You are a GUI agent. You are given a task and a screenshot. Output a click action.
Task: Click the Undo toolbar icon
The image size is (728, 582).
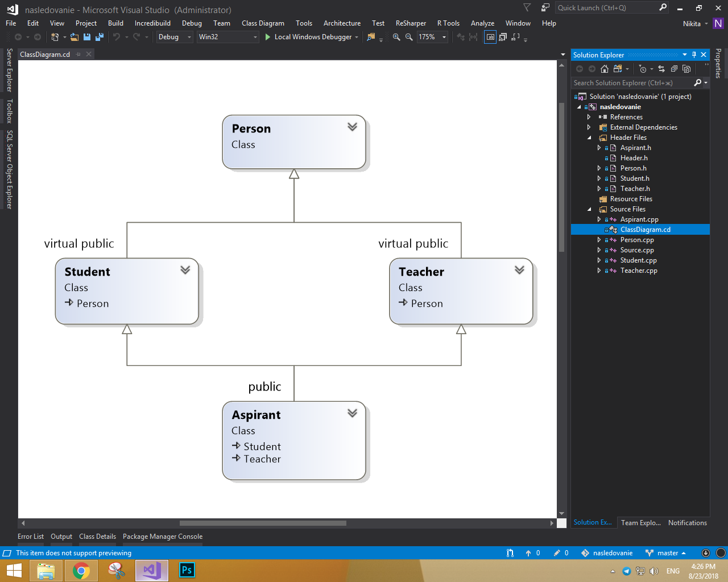click(117, 37)
